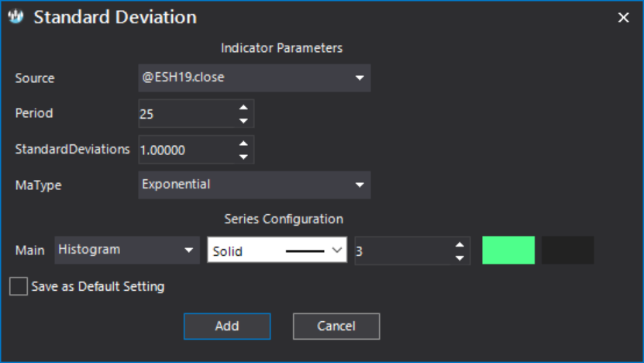The height and width of the screenshot is (363, 644).
Task: Increment StandardDeviations value with up arrow
Action: tap(243, 143)
